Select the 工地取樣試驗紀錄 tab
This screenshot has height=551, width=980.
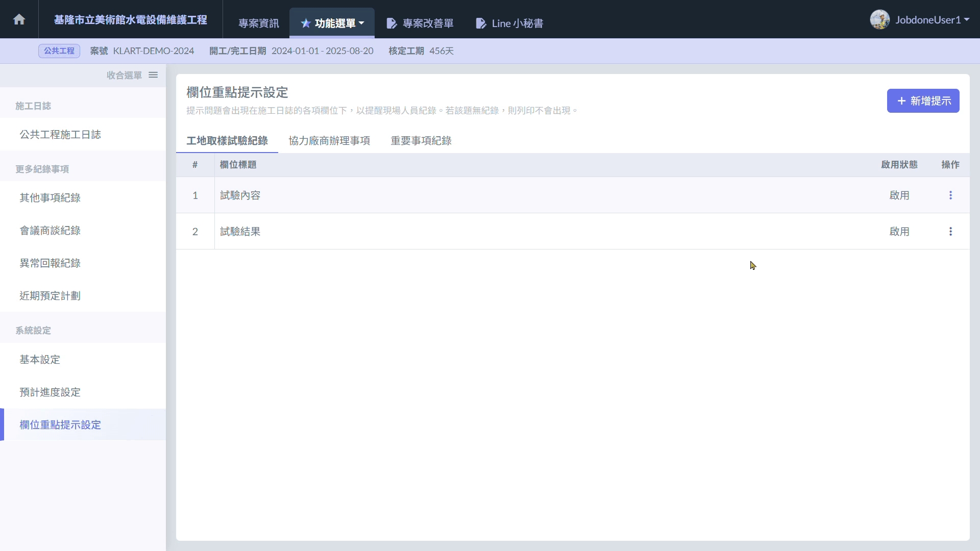point(227,141)
